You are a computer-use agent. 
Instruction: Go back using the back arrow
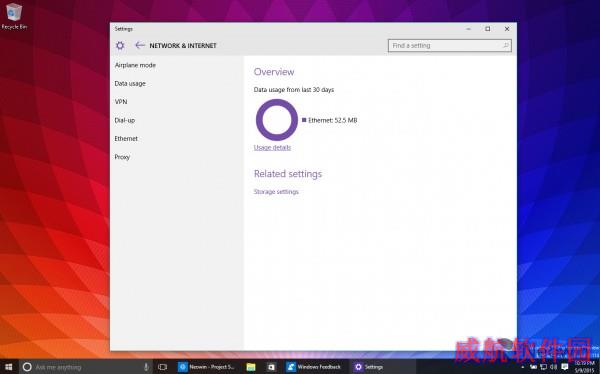(140, 45)
